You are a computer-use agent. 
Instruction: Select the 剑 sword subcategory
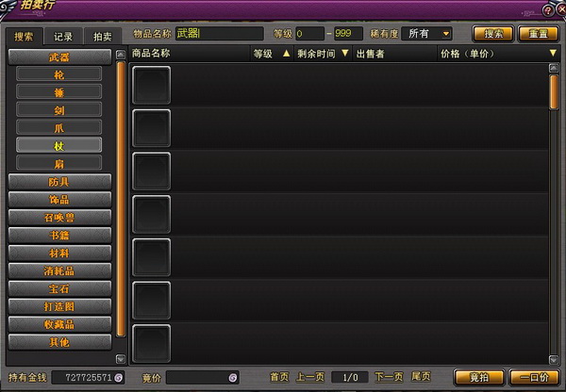pos(58,110)
